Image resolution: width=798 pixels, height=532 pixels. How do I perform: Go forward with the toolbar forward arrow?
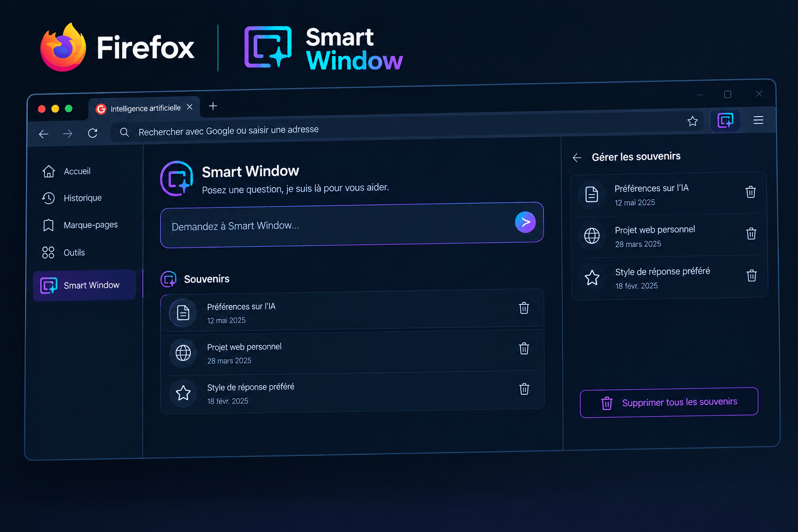coord(68,134)
